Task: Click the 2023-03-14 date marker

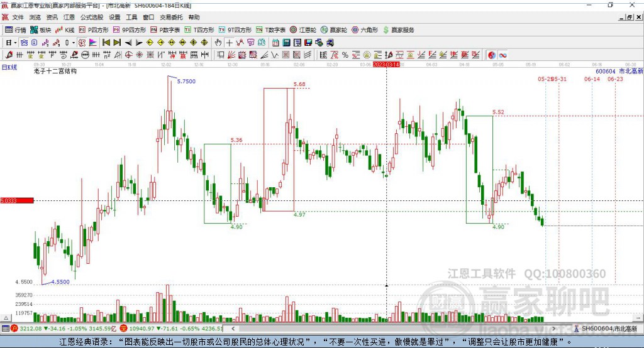Action: click(386, 65)
